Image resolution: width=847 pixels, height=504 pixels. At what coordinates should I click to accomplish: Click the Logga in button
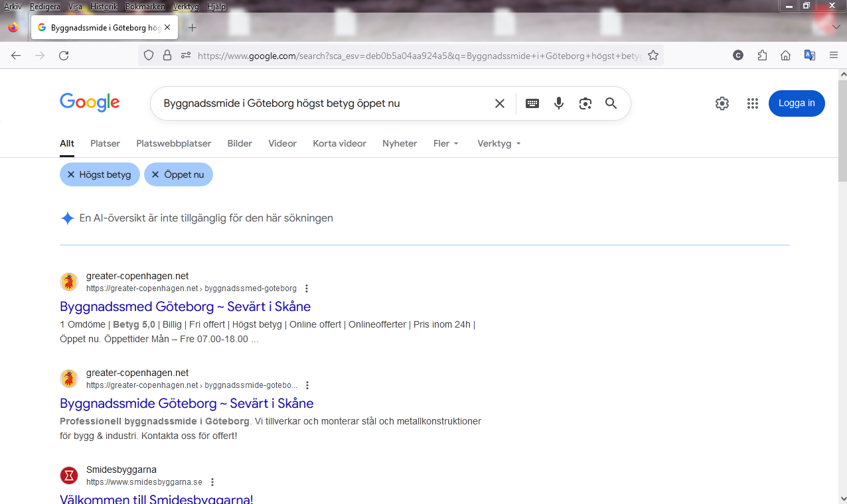(796, 103)
